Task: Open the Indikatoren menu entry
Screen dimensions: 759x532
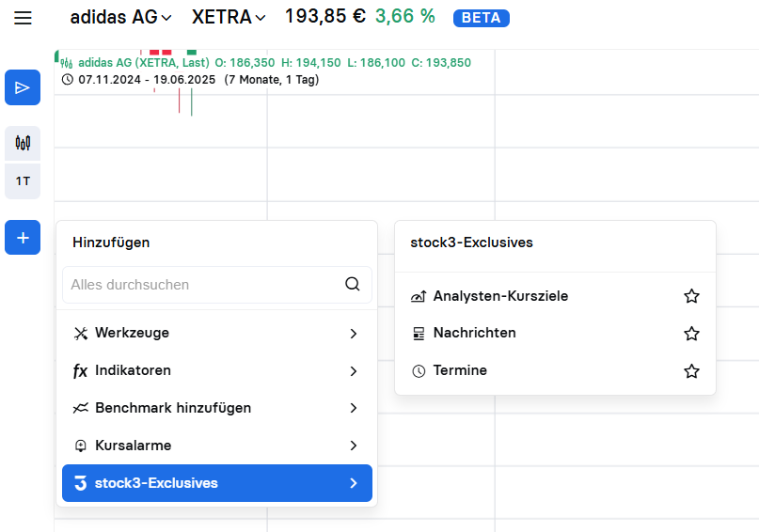Action: coord(216,370)
